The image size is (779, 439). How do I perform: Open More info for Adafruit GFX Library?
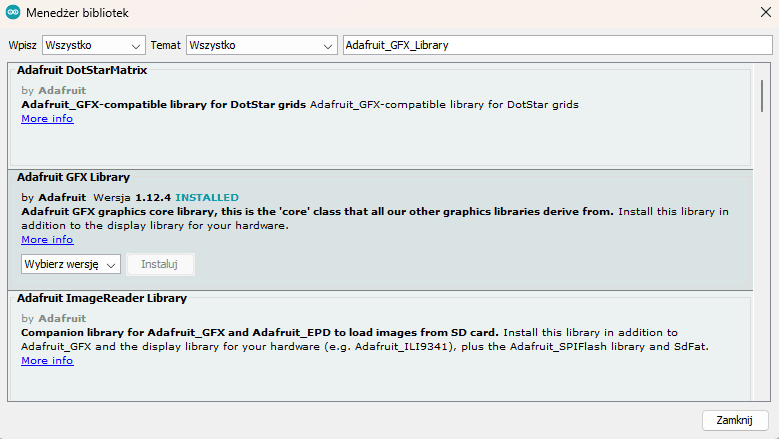click(47, 240)
